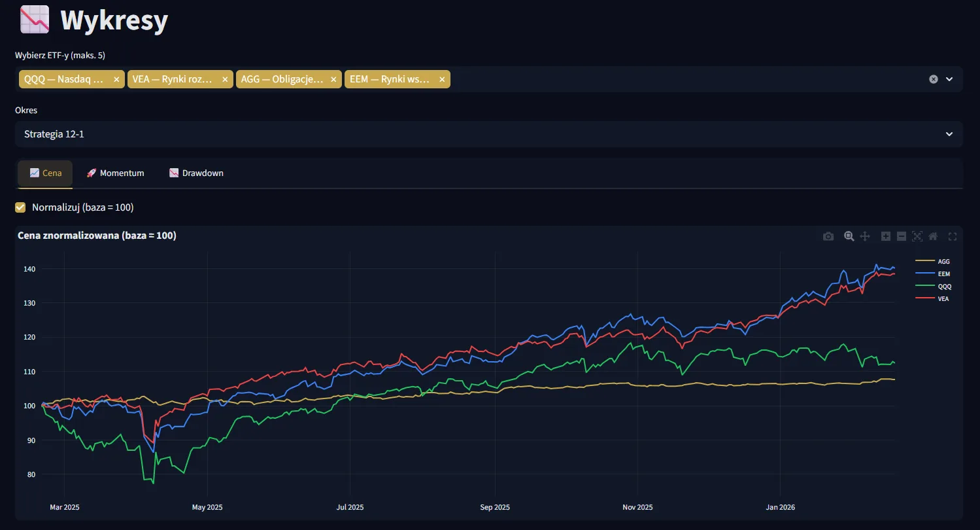
Task: Expand the ETF multiselect dropdown arrow
Action: 949,79
